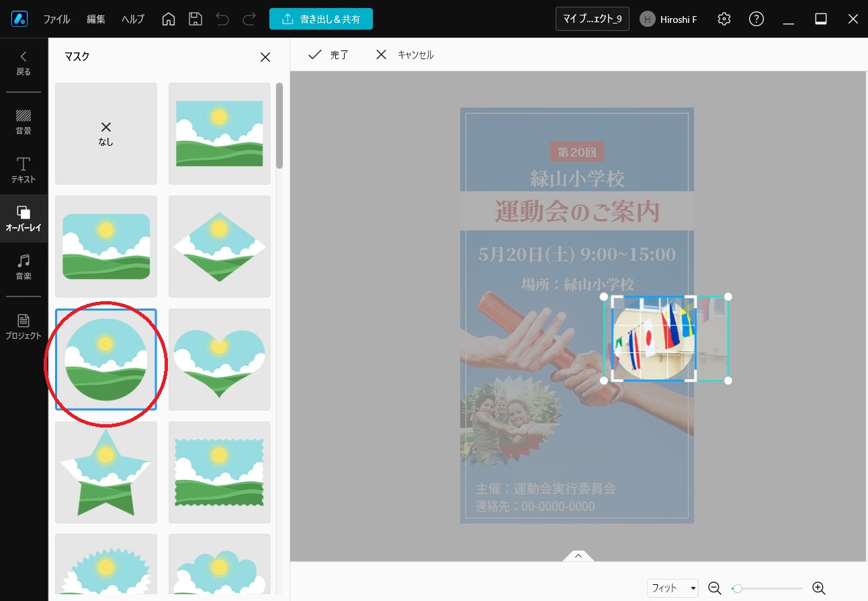Choose the heart mask shape
This screenshot has width=868, height=601.
220,360
